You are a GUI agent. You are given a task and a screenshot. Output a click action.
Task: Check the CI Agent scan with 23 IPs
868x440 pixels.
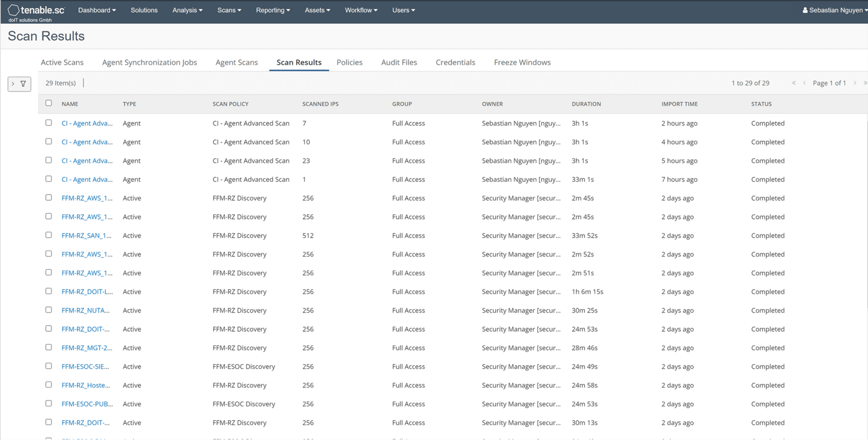49,160
